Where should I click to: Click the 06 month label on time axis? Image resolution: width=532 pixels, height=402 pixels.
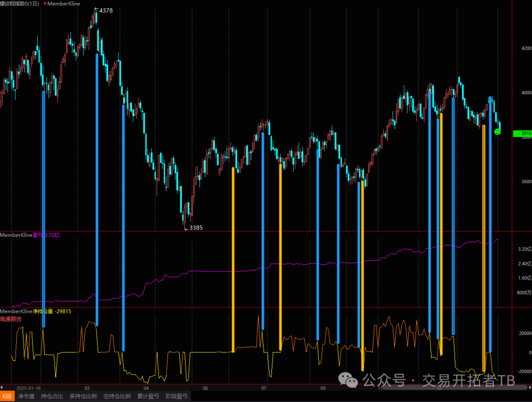(205, 388)
